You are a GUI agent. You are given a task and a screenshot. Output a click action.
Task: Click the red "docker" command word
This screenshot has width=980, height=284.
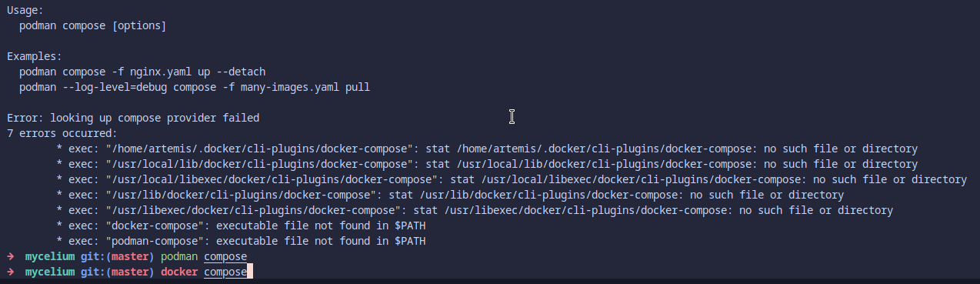click(179, 272)
